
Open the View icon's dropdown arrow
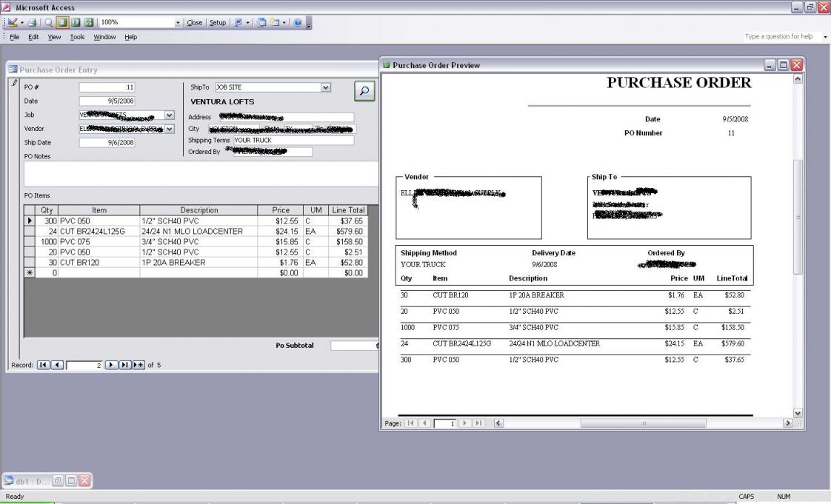pyautogui.click(x=21, y=23)
